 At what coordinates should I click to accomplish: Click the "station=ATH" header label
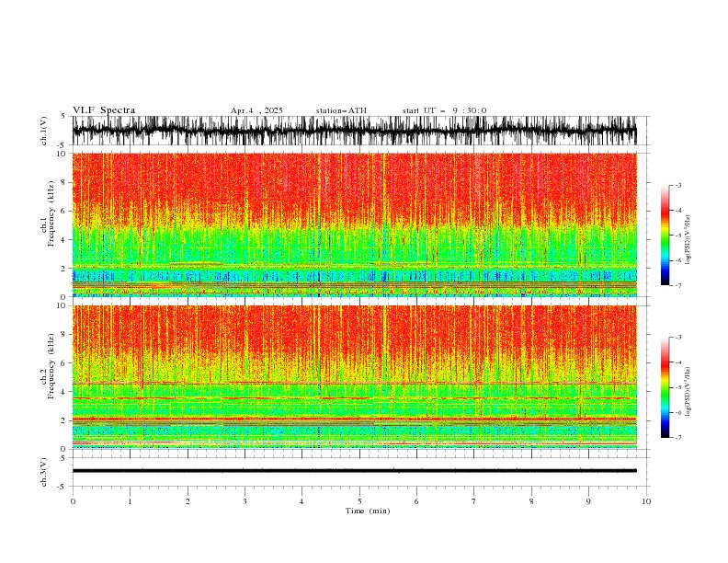341,110
